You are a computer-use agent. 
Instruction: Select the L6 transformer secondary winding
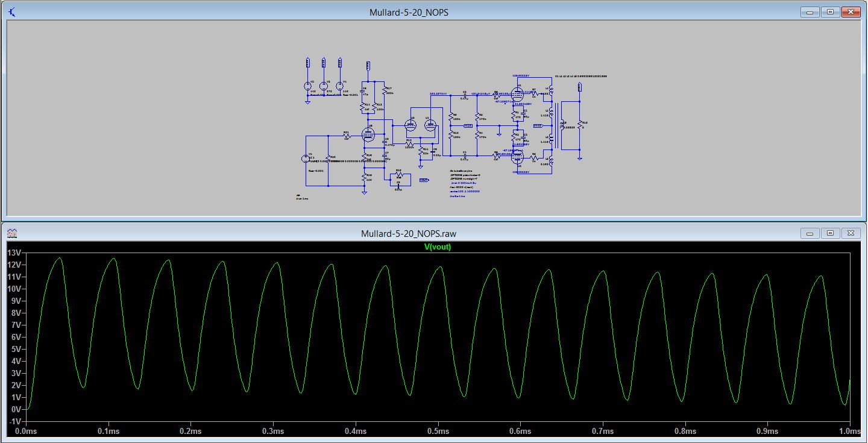[x=562, y=125]
